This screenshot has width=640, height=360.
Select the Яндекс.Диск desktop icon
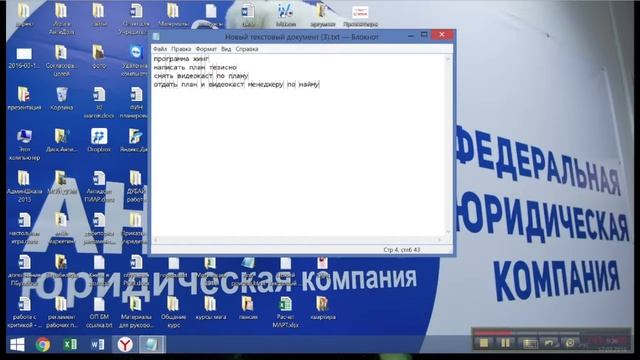point(135,140)
